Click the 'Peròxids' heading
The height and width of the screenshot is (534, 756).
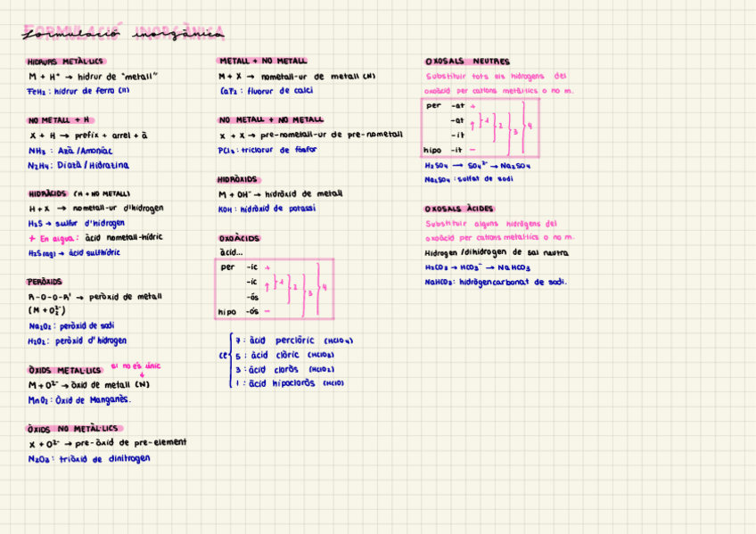(45, 282)
